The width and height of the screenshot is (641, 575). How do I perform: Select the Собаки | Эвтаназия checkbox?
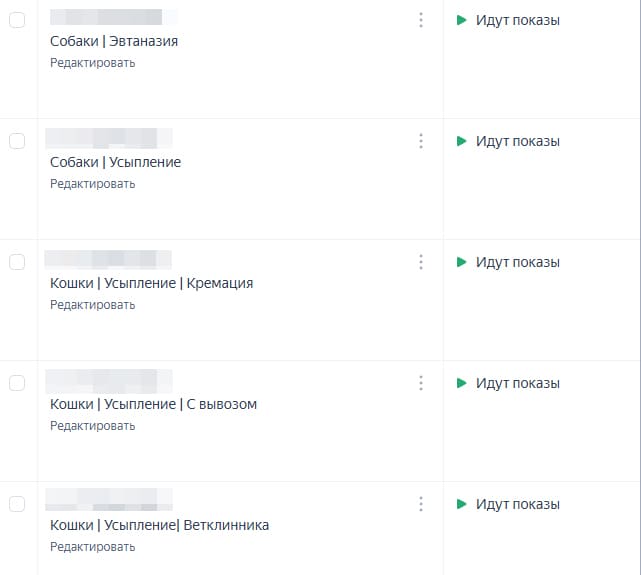coord(17,20)
